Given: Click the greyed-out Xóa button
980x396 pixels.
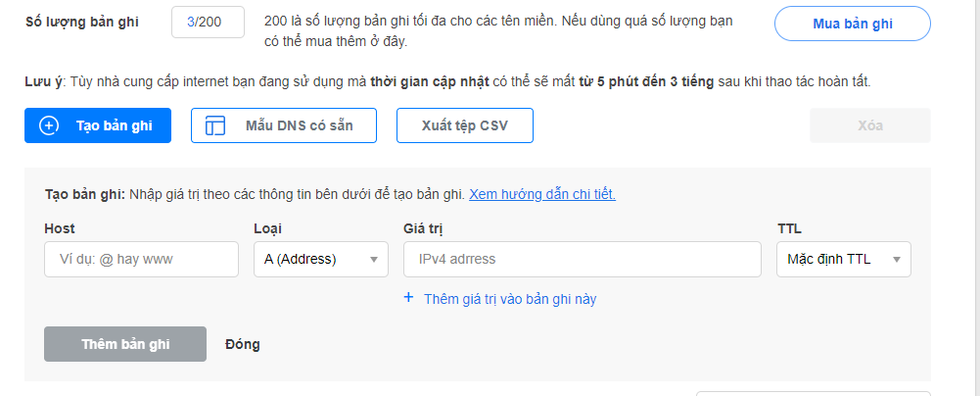Looking at the screenshot, I should tap(870, 125).
